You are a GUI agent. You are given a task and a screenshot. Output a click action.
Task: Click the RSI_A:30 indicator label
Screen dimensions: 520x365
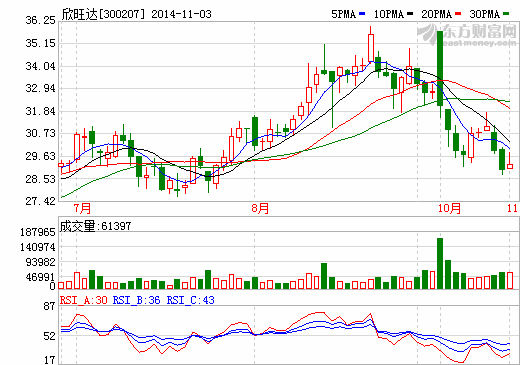[84, 300]
